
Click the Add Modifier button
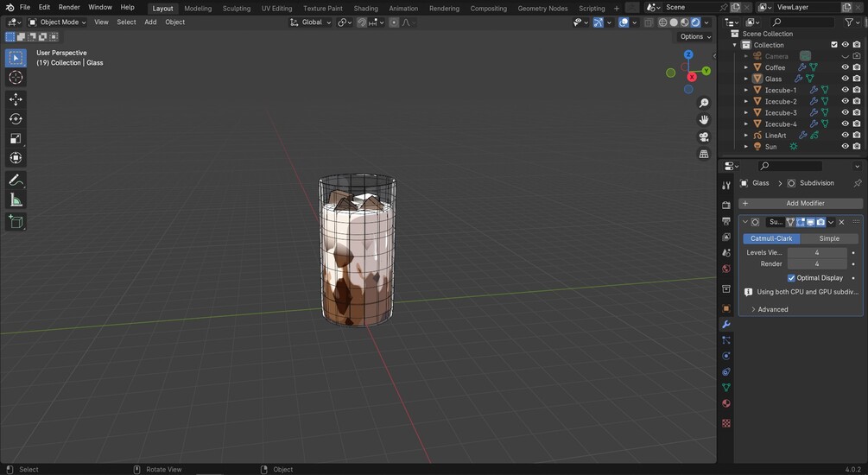pos(801,203)
